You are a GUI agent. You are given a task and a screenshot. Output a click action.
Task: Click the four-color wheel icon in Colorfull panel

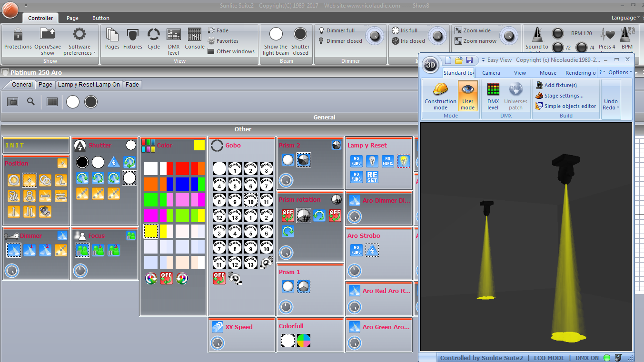click(x=304, y=341)
